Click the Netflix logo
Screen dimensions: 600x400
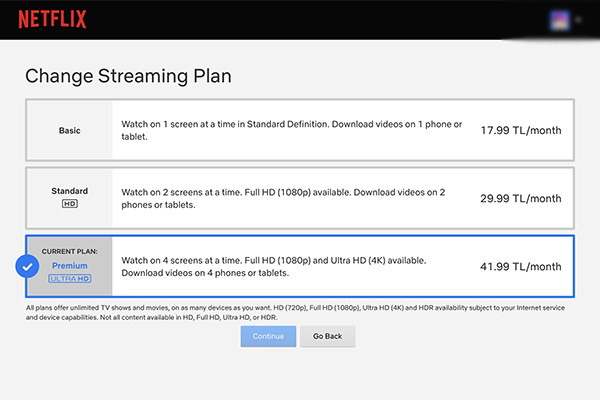point(52,19)
